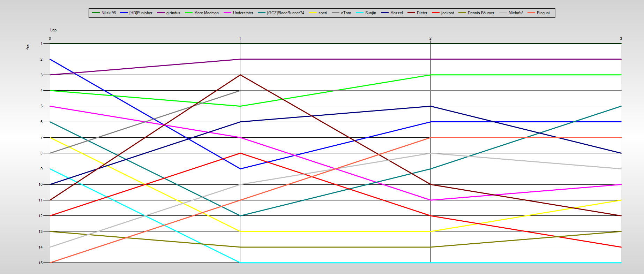Click the Lap 1 axis marker
Screen dimensions: 644x274
[240, 38]
